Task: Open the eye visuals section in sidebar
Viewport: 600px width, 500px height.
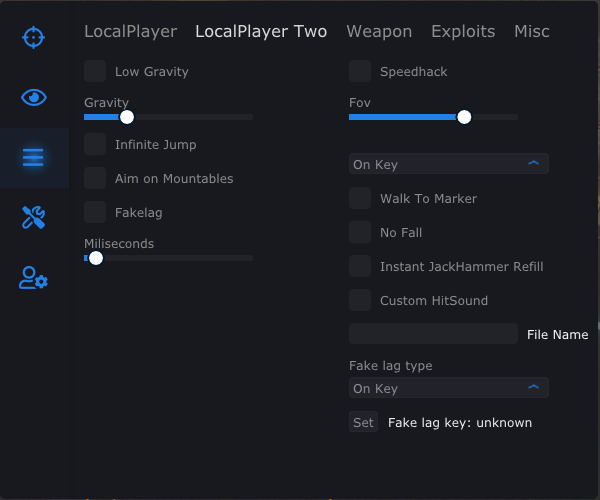Action: point(34,97)
